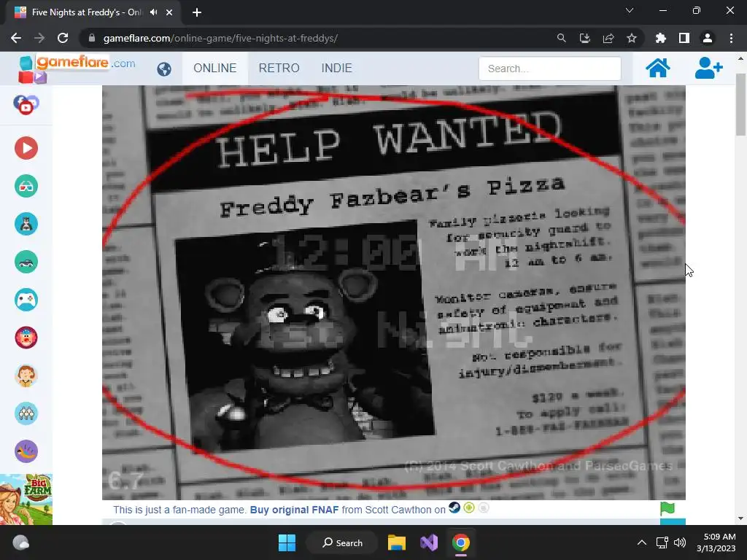Screen dimensions: 747x560
Task: Share this page via share icon
Action: (x=608, y=38)
